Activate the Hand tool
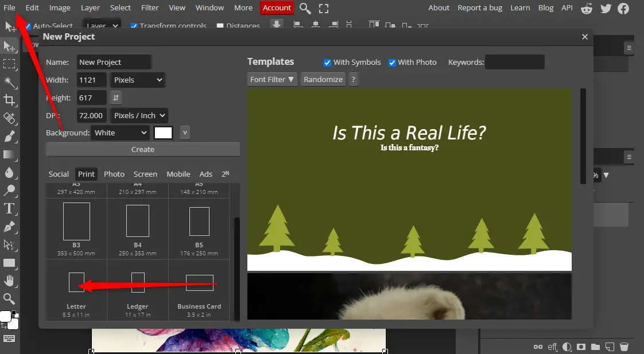This screenshot has height=354, width=644. [10, 281]
